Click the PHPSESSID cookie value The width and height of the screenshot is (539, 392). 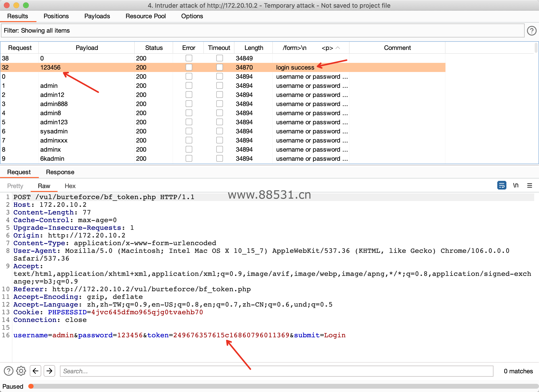tap(147, 312)
